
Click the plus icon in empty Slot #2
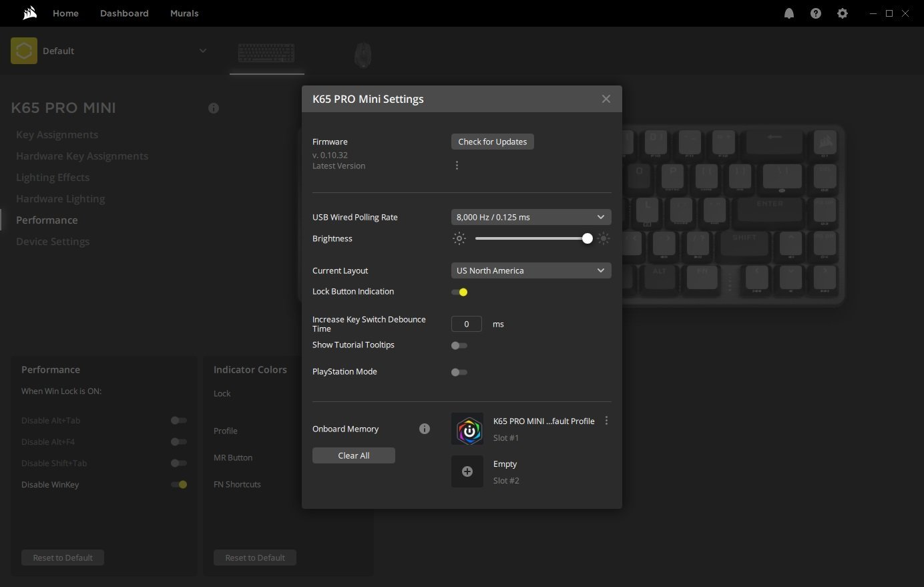pos(467,471)
